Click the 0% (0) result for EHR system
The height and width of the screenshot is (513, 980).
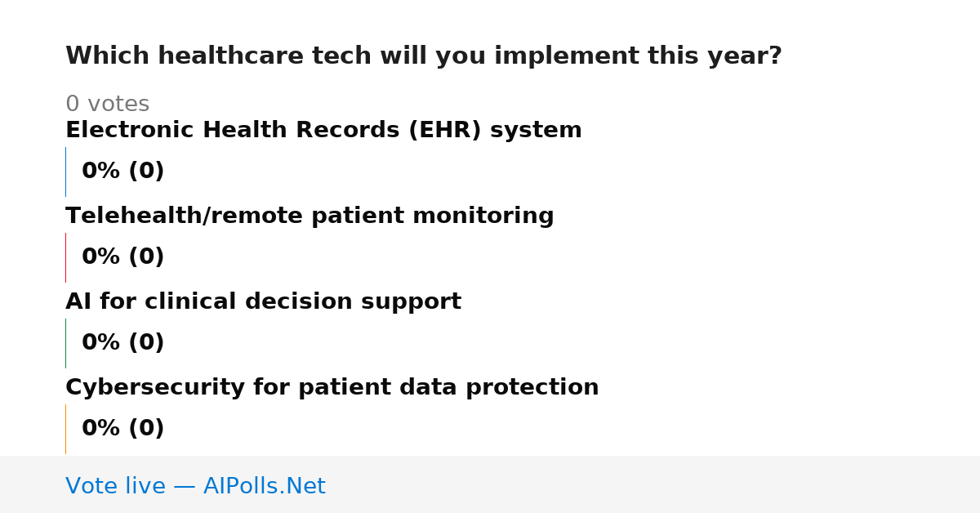(x=122, y=172)
